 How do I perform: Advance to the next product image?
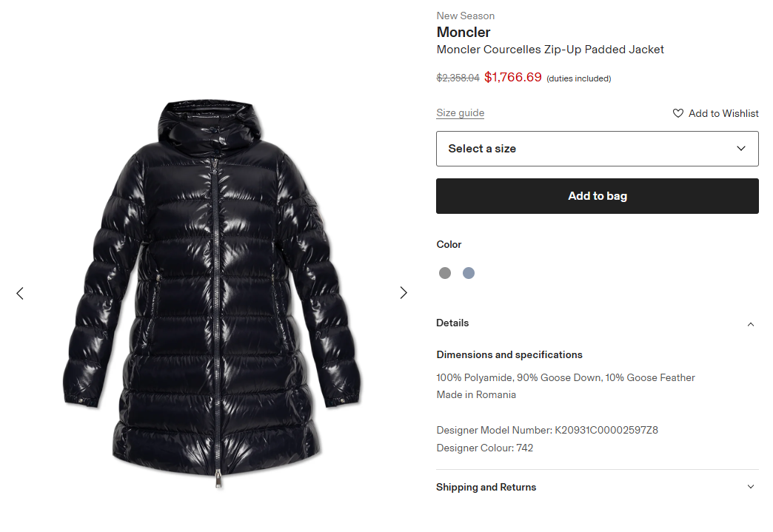pyautogui.click(x=404, y=293)
